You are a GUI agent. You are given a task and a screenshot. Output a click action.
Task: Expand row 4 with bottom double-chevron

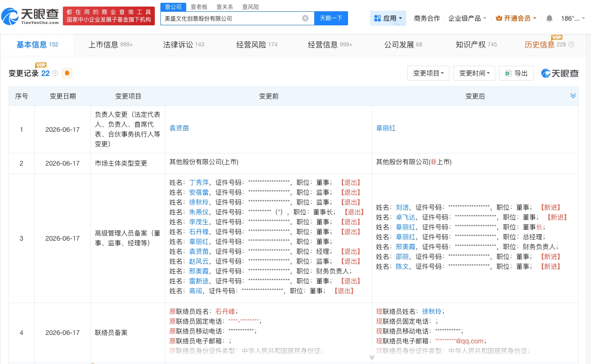[372, 357]
